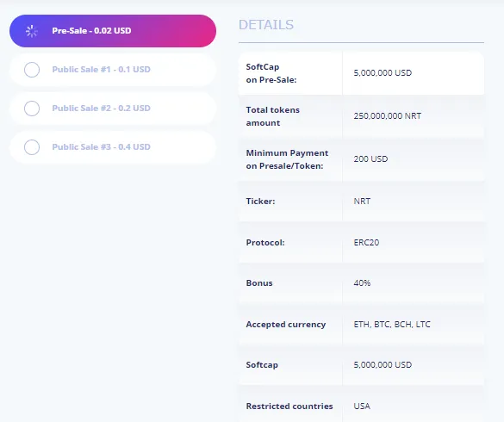The height and width of the screenshot is (422, 504).
Task: Open Public Sale #3 - 0.4 USD label
Action: point(102,147)
